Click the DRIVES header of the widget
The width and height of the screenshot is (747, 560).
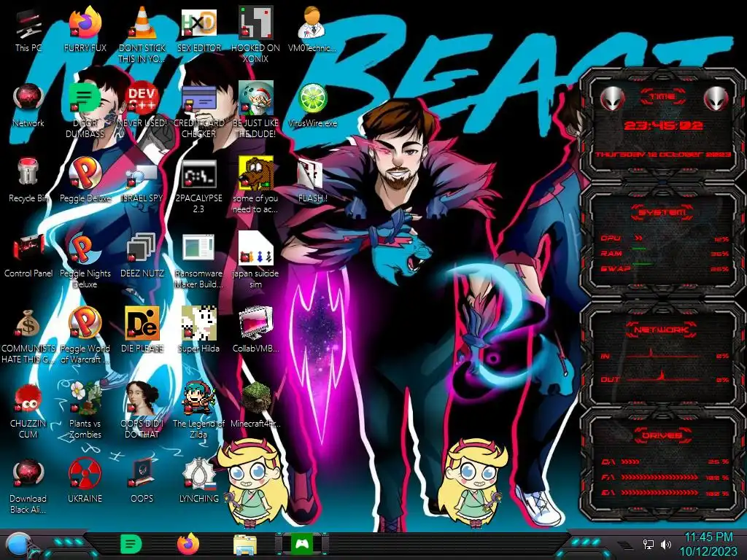click(662, 436)
